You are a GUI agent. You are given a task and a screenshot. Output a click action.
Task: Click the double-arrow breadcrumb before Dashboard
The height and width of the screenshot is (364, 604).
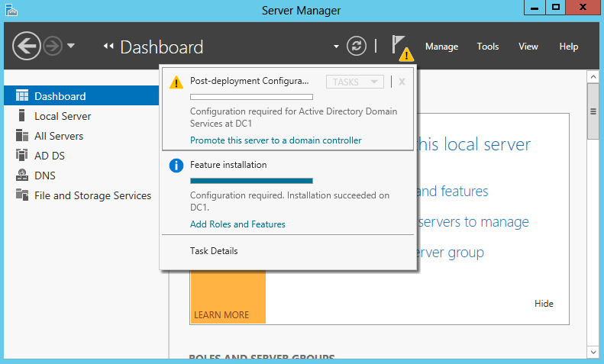pyautogui.click(x=108, y=47)
